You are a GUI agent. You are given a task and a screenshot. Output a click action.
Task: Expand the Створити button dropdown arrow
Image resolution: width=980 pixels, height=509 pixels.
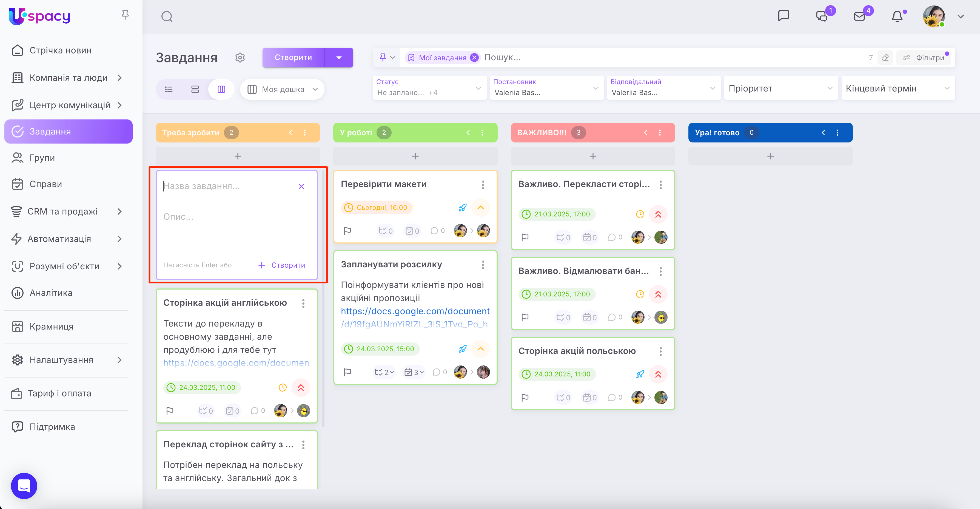point(338,58)
